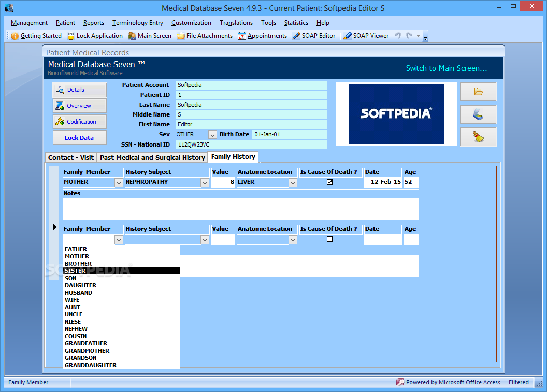
Task: Open patient Details view
Action: tap(80, 90)
